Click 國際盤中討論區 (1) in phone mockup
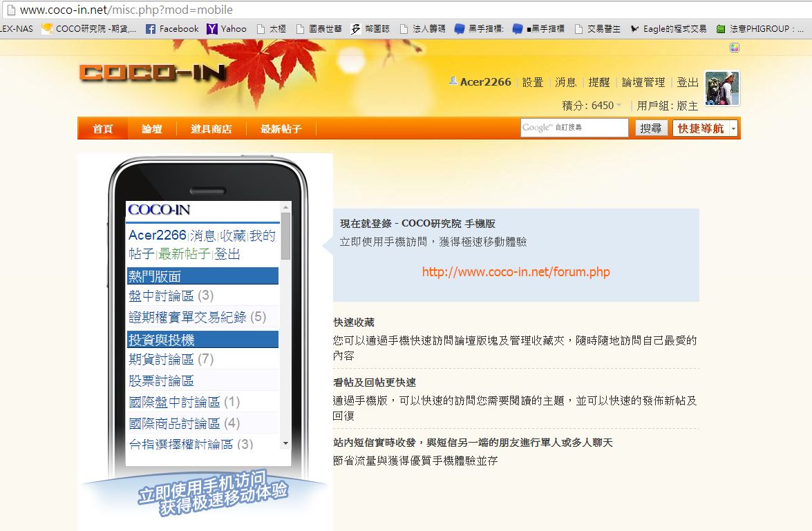Image resolution: width=812 pixels, height=531 pixels. tap(185, 402)
